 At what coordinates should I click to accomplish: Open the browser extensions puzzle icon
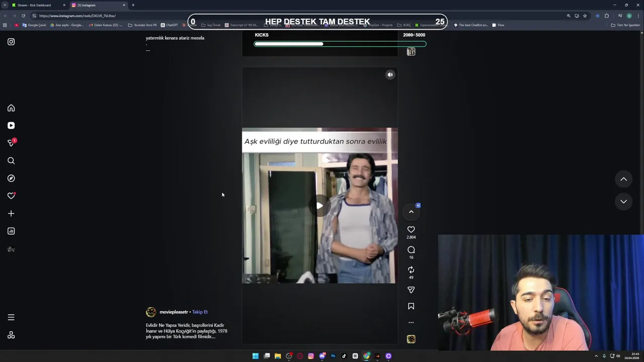click(607, 16)
